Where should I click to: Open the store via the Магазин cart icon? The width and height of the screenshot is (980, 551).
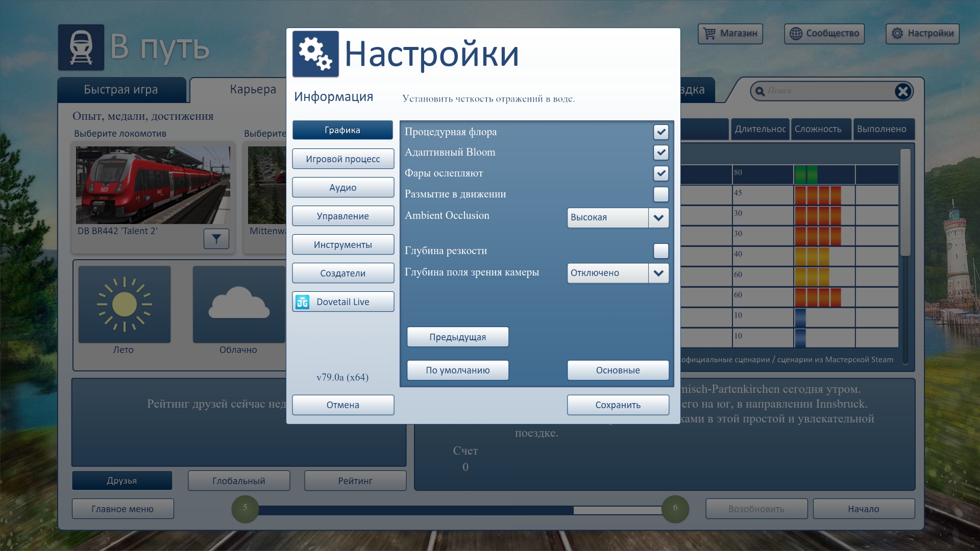point(709,34)
